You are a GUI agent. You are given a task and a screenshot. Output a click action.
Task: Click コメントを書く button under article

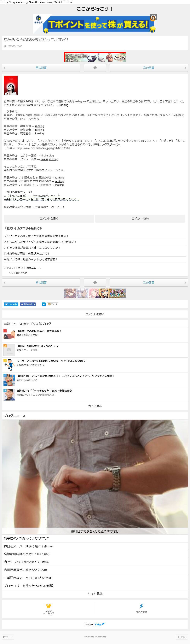(x=49, y=219)
